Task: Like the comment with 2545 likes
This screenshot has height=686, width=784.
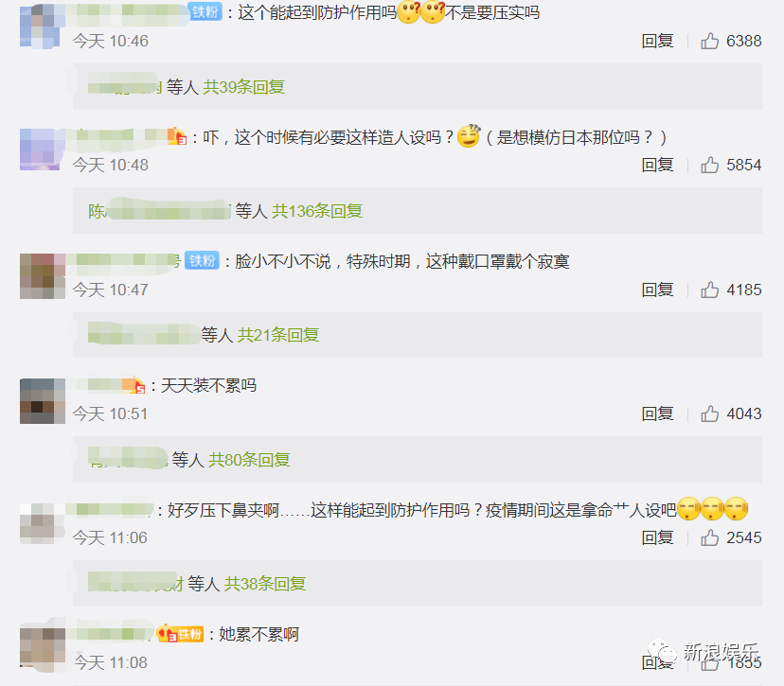Action: 709,537
